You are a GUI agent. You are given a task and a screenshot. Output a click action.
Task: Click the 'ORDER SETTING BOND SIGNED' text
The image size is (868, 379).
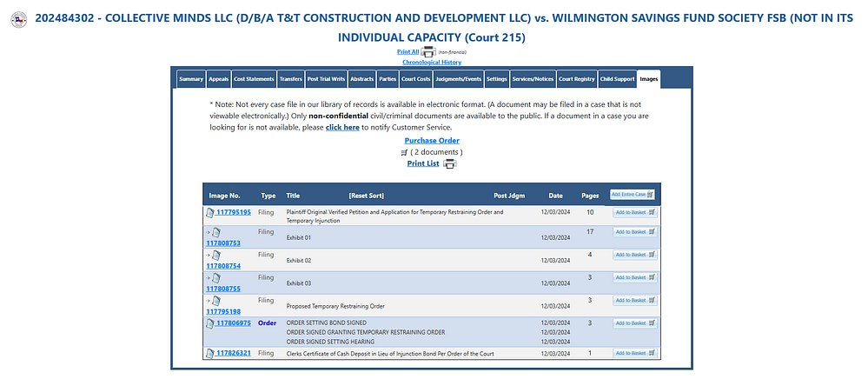326,322
